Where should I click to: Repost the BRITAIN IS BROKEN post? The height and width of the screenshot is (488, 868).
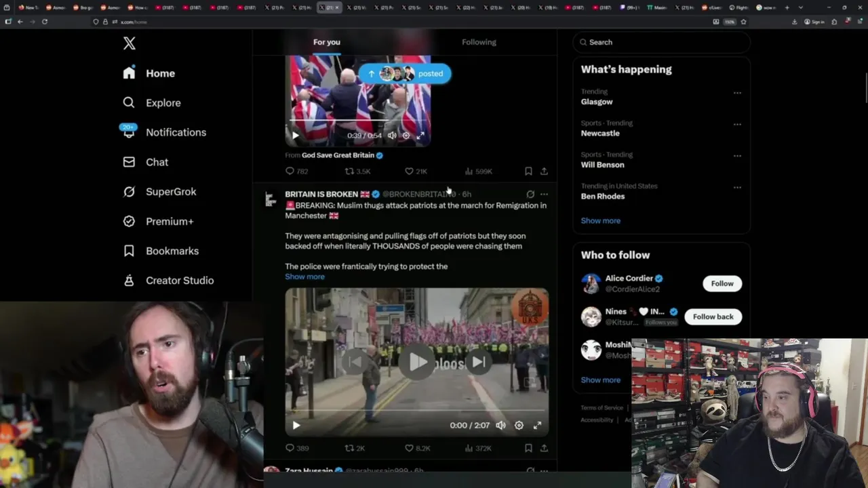coord(355,448)
